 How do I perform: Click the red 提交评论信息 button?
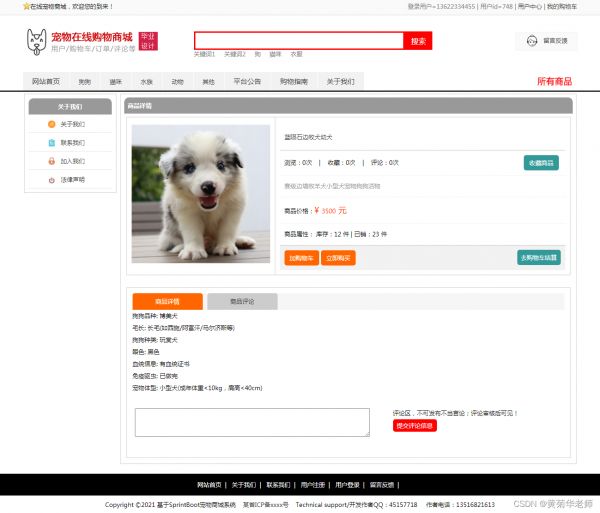click(414, 426)
